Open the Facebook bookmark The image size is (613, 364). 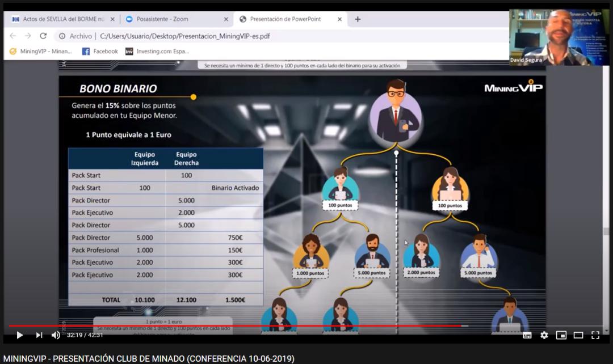pos(100,51)
